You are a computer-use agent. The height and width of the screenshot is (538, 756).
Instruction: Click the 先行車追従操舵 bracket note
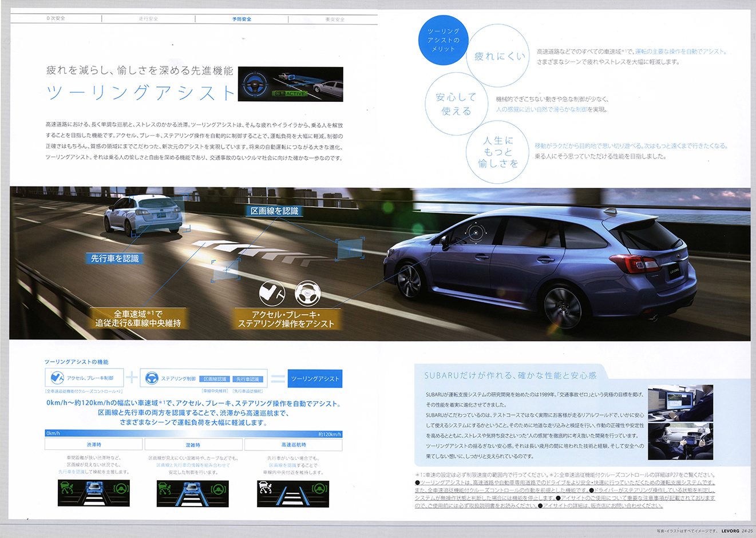pyautogui.click(x=248, y=391)
